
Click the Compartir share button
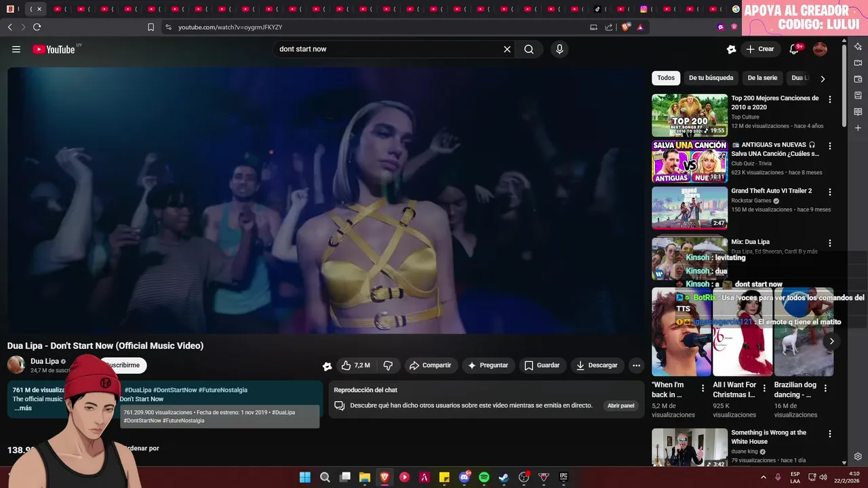click(x=430, y=365)
